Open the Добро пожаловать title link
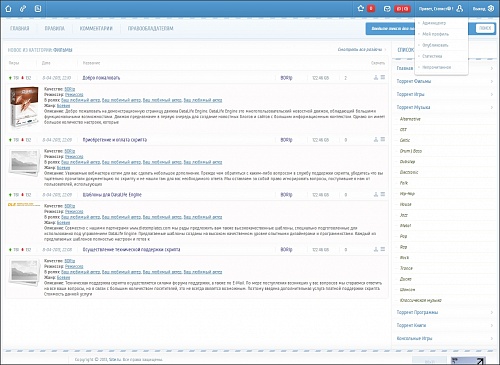 tap(101, 78)
